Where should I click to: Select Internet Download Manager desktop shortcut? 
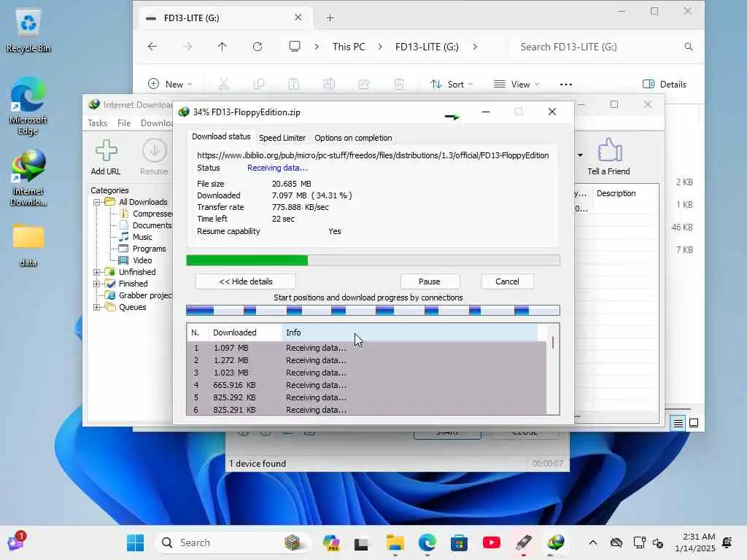pos(28,178)
